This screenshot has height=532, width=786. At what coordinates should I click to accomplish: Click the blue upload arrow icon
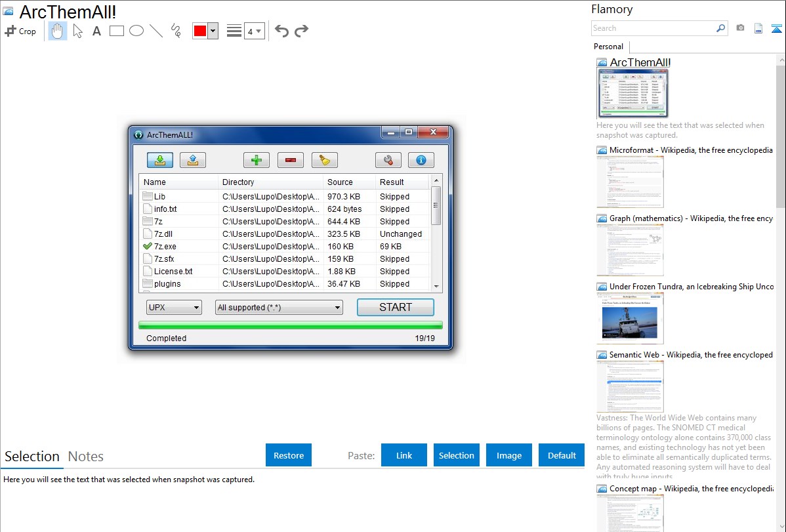click(x=776, y=28)
